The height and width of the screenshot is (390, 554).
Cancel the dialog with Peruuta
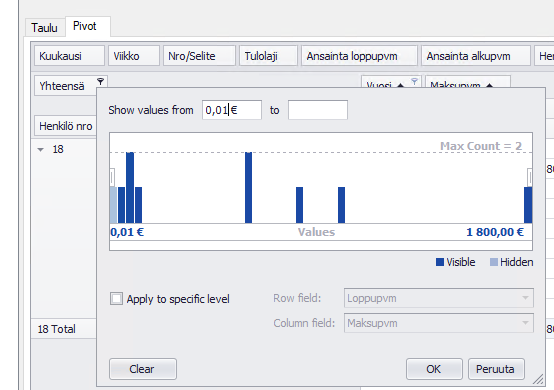(496, 369)
